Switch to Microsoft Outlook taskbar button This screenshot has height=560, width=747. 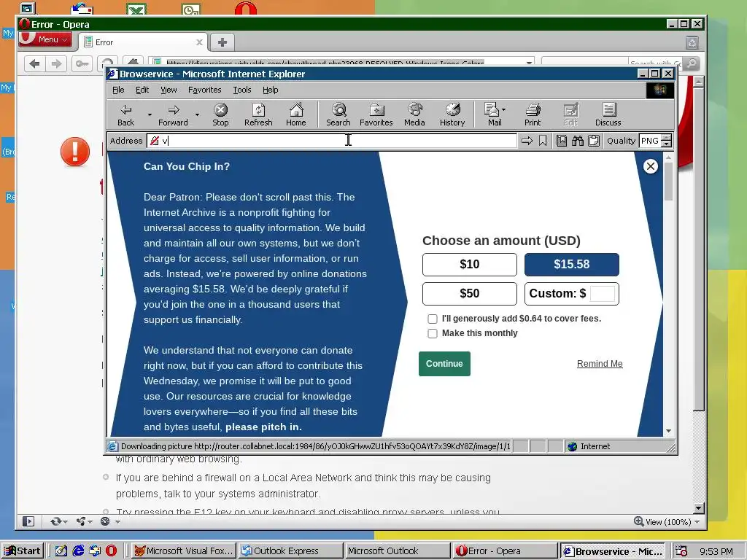click(398, 551)
